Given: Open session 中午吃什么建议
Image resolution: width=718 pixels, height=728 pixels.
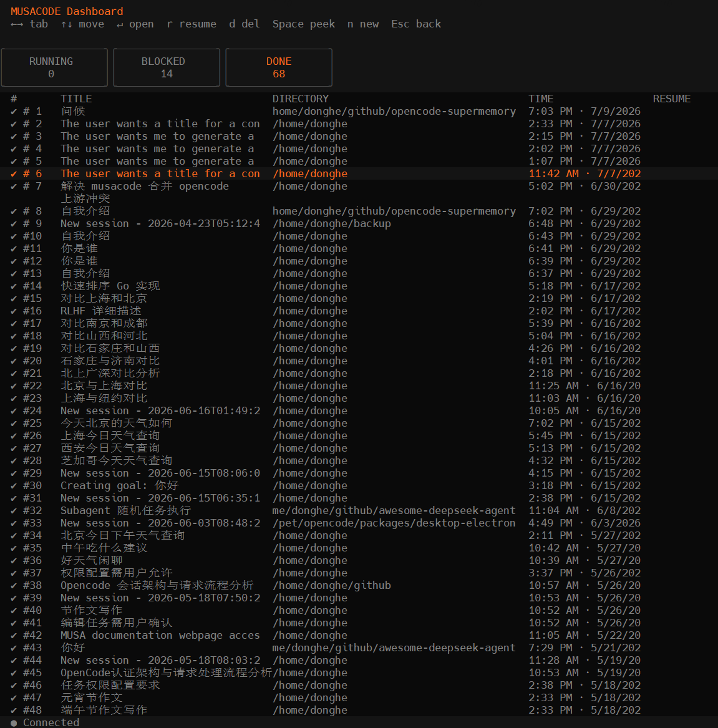Looking at the screenshot, I should coord(359,548).
